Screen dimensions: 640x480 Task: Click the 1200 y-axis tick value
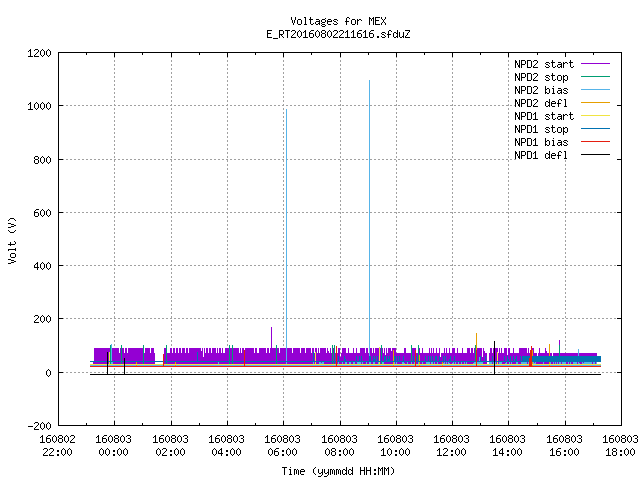tap(39, 53)
